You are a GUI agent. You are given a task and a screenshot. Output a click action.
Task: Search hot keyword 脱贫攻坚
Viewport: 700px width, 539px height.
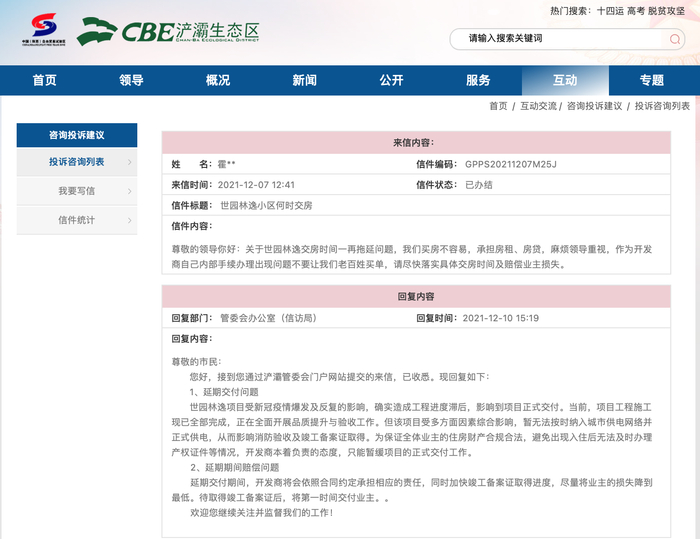point(666,11)
